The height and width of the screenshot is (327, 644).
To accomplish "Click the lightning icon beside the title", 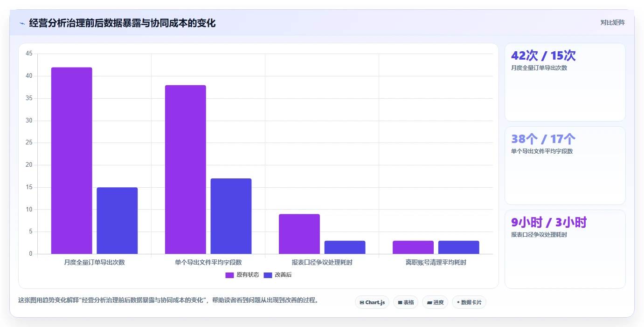I will click(x=22, y=23).
